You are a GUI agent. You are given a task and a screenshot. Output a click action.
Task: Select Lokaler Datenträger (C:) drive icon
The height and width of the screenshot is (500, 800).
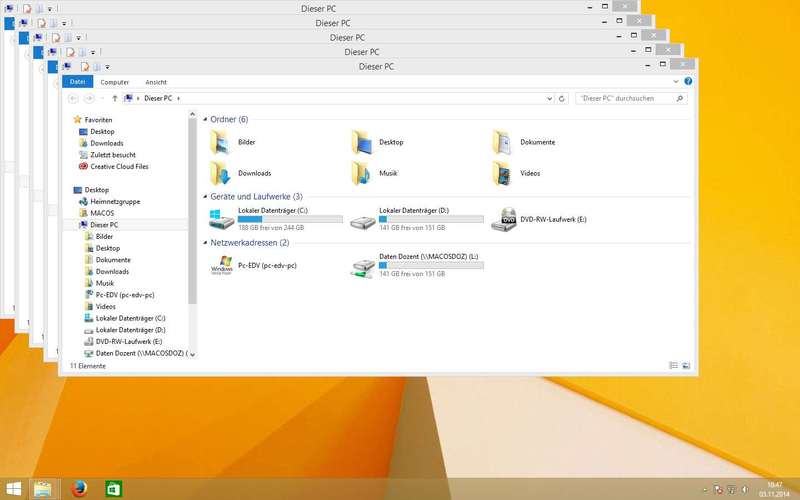point(220,220)
